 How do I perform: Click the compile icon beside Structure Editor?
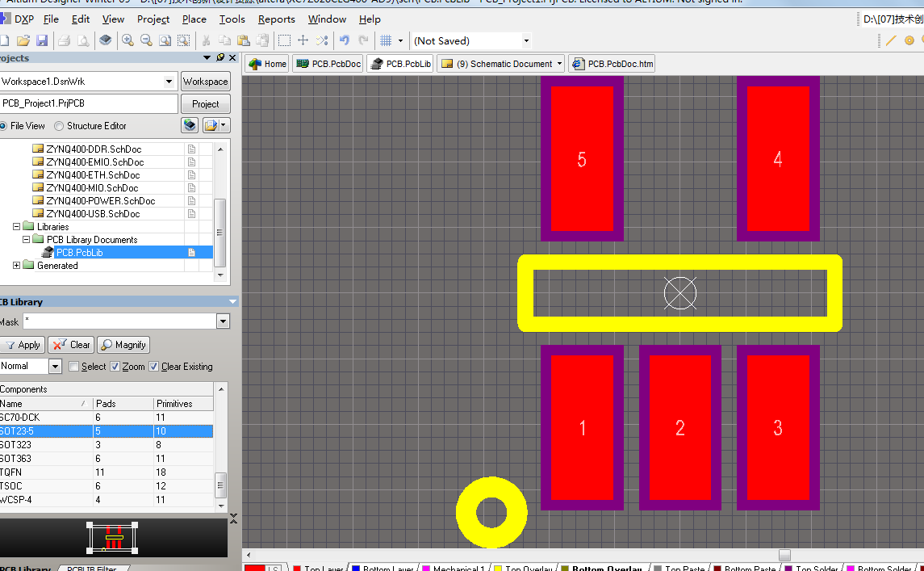[x=190, y=125]
